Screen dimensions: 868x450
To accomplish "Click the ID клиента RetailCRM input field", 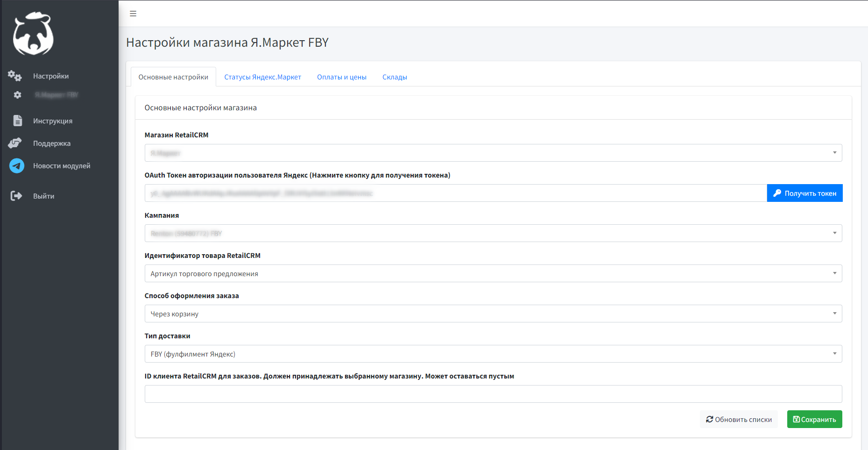I will [x=493, y=394].
